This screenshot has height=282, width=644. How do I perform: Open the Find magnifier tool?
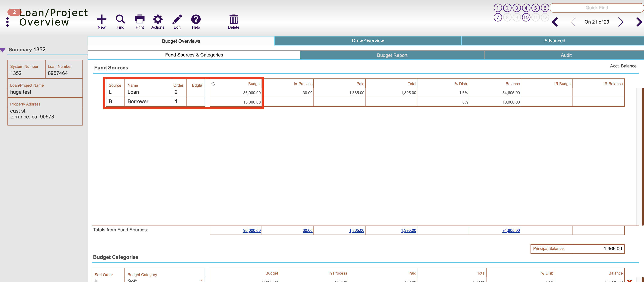[120, 19]
